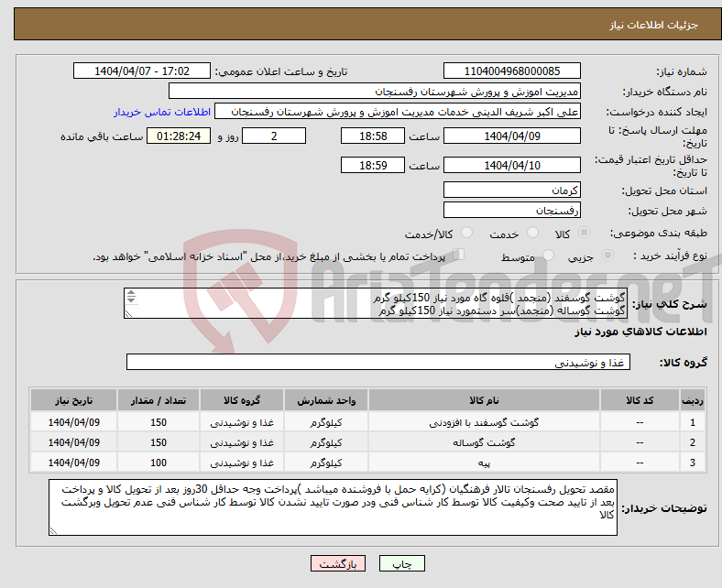Click the deadline time field 18:58
The width and height of the screenshot is (722, 588).
click(373, 136)
